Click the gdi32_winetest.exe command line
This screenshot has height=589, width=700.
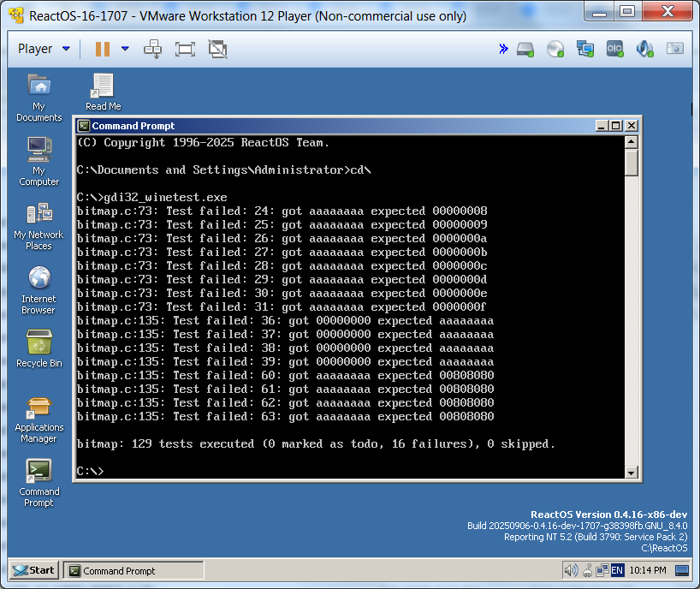[x=151, y=197]
